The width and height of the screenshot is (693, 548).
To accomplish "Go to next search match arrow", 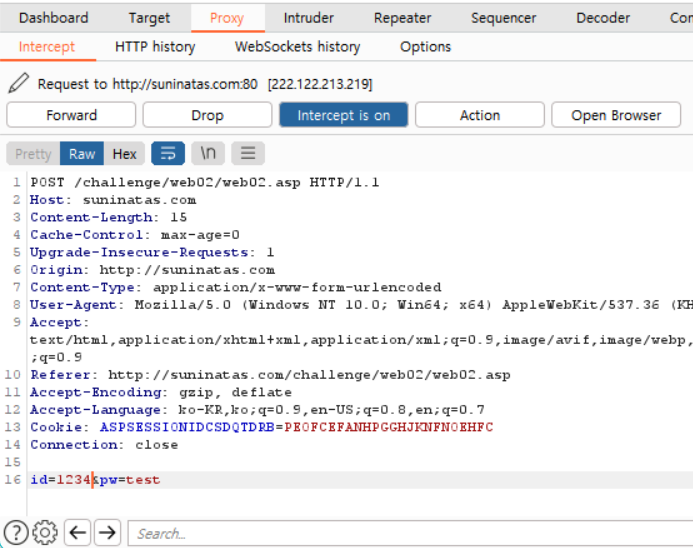I will tap(107, 533).
